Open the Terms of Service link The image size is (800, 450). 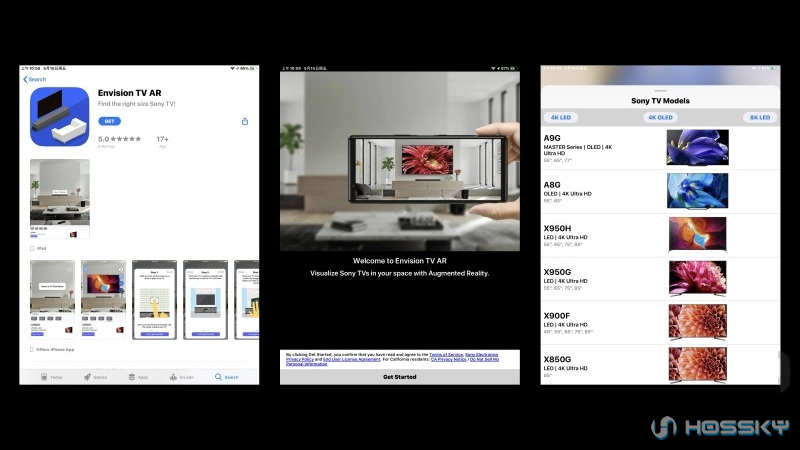click(446, 354)
